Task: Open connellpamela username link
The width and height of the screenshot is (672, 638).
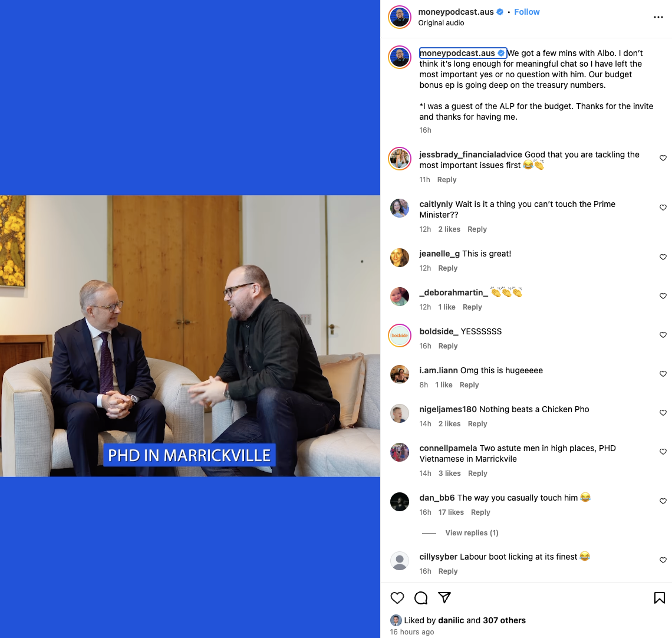Action: [x=448, y=448]
